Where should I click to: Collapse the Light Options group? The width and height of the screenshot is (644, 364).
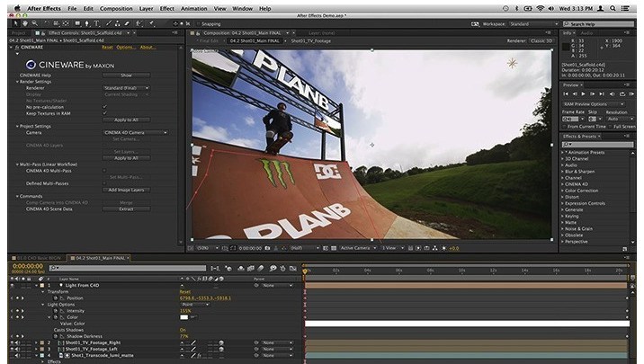42,305
